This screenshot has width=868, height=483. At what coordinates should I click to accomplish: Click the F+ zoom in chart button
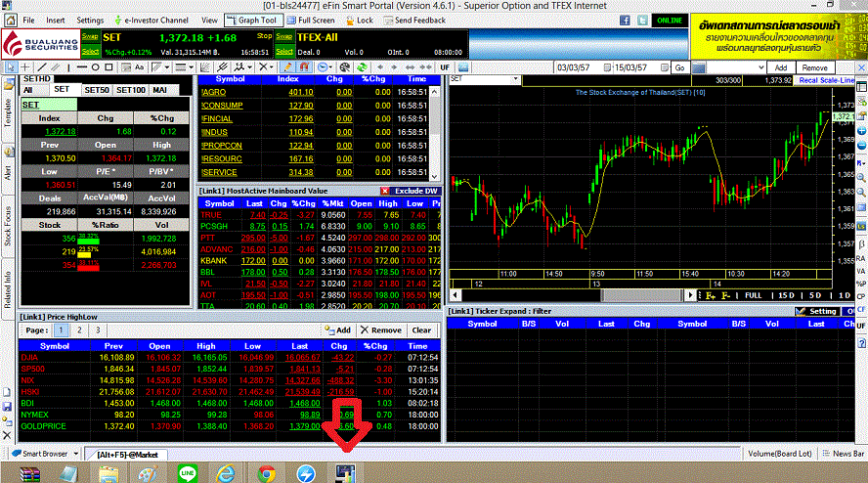point(711,296)
